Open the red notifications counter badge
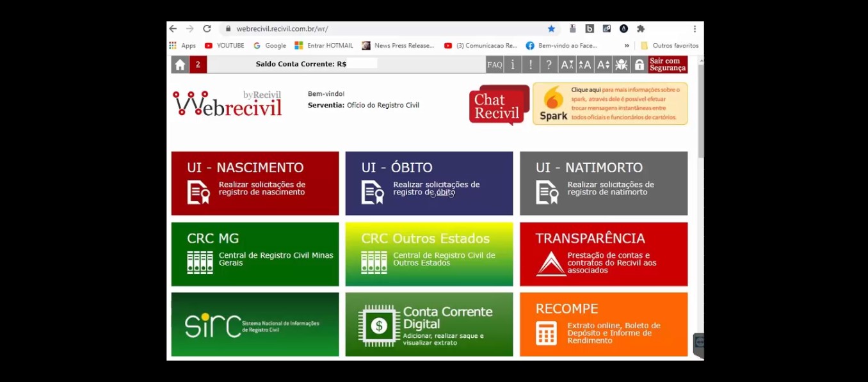 tap(198, 65)
